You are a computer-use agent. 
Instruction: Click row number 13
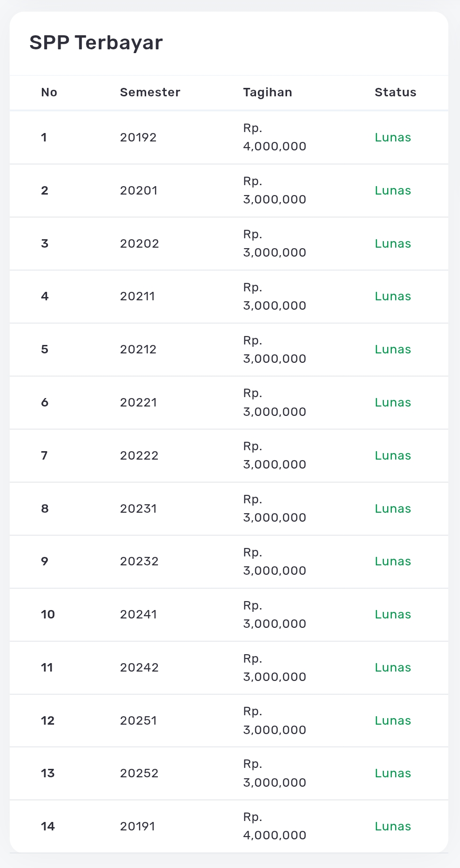(47, 773)
